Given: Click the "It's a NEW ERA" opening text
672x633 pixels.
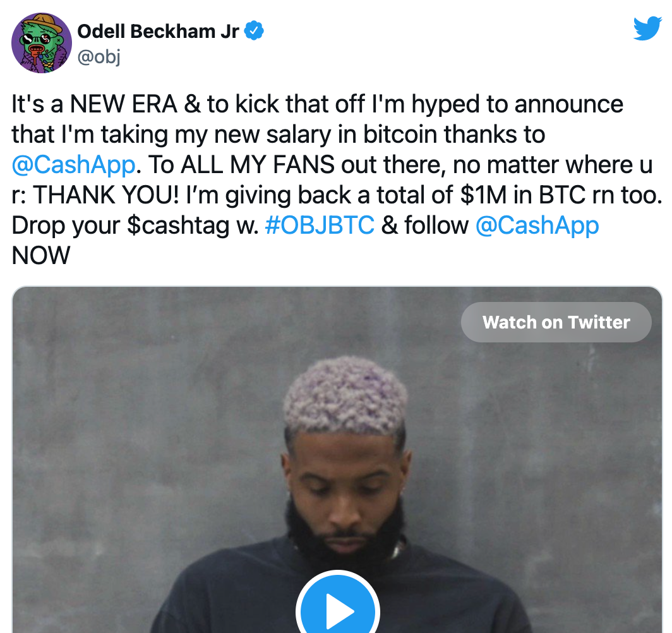Looking at the screenshot, I should [x=94, y=104].
